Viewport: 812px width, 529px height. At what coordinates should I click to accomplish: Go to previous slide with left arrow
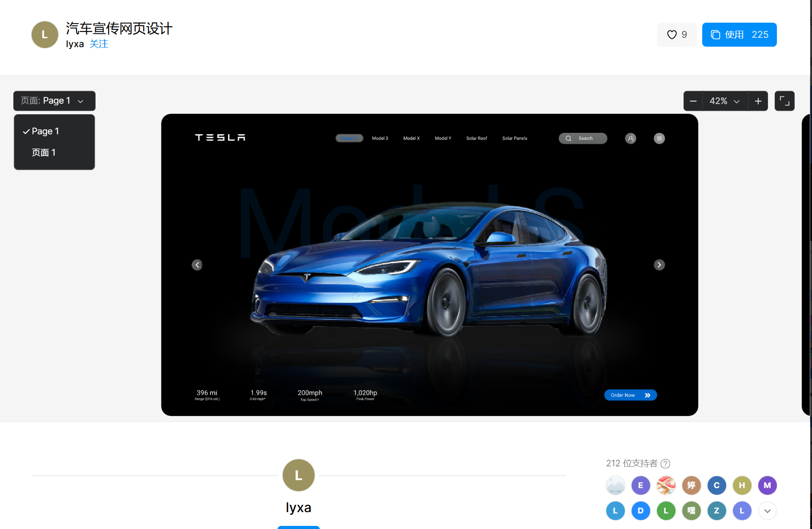[x=197, y=265]
